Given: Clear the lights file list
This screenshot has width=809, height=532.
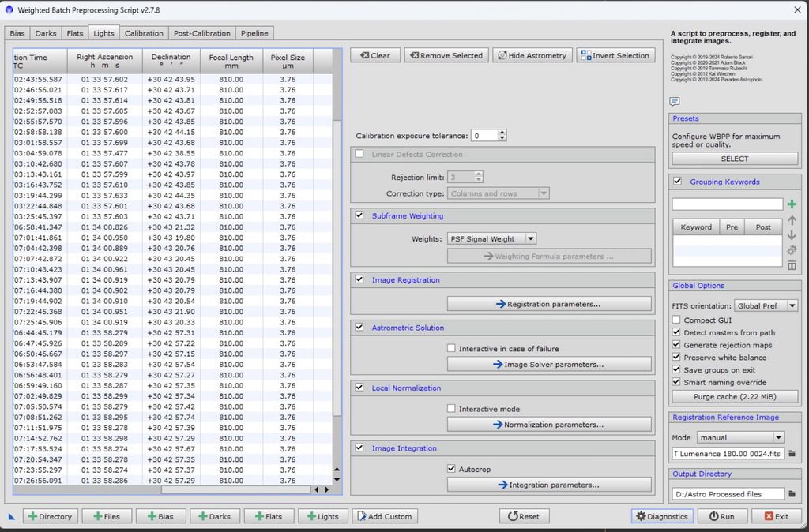Looking at the screenshot, I should 375,55.
